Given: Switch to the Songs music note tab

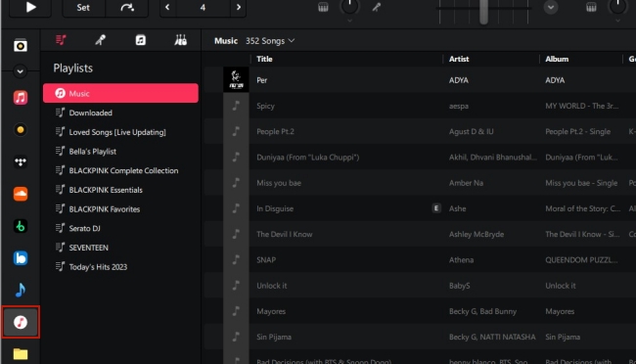Looking at the screenshot, I should [140, 40].
